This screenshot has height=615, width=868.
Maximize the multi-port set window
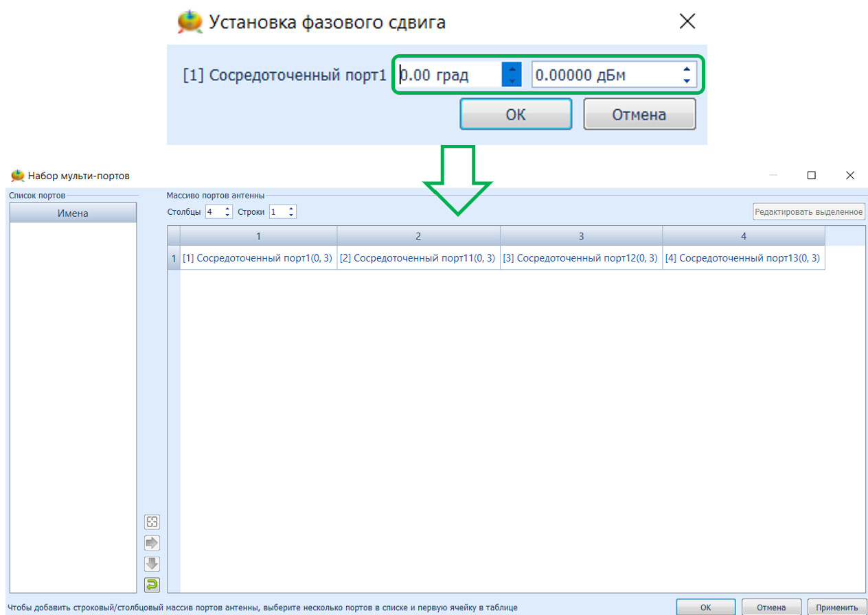[811, 176]
